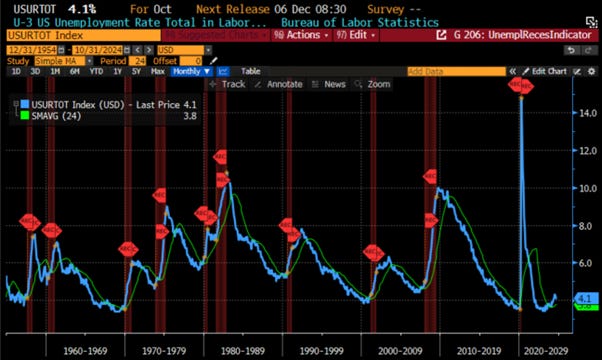Open the Actions dropdown menu

point(301,35)
